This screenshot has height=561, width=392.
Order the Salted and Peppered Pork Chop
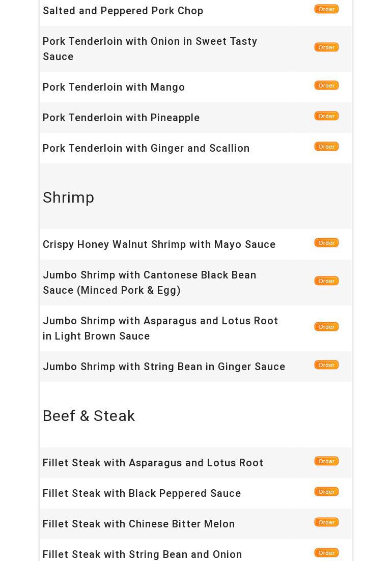click(x=326, y=9)
